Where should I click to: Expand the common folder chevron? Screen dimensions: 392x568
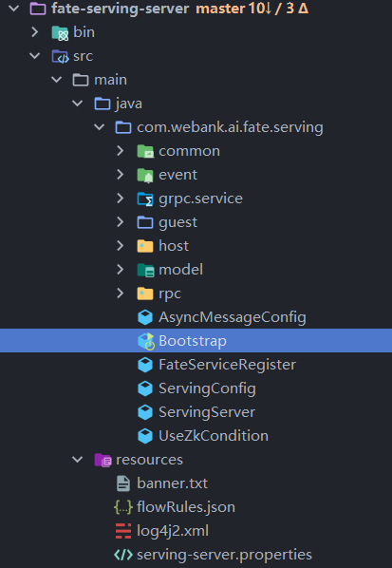tap(121, 151)
